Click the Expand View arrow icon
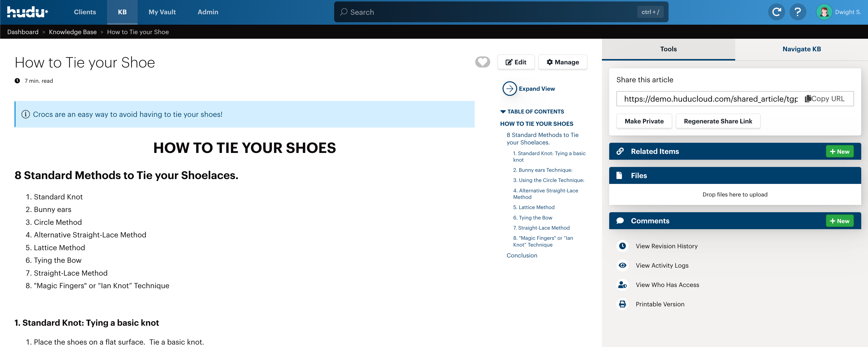This screenshot has width=868, height=347. [509, 89]
